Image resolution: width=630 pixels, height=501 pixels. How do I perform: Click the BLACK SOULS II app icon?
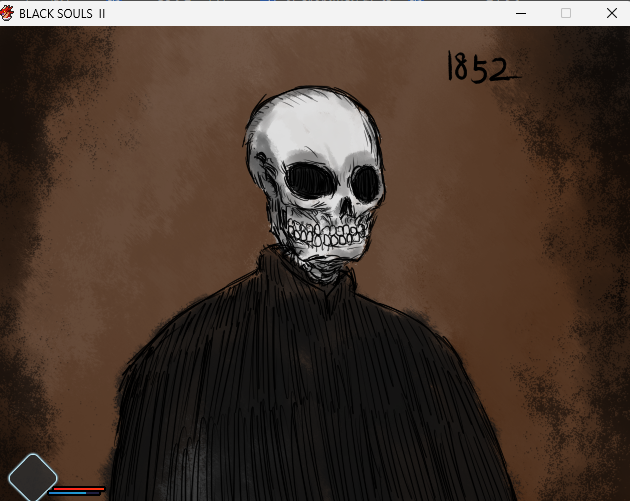point(7,13)
